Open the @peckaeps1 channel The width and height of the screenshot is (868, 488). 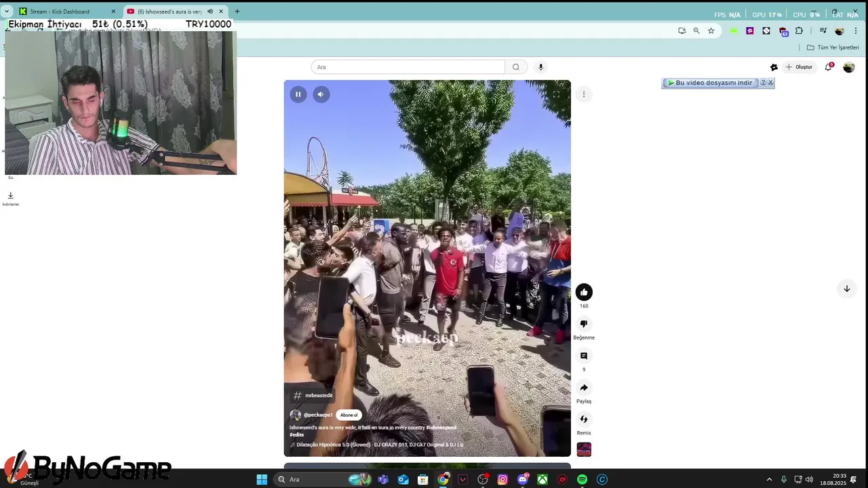point(317,415)
